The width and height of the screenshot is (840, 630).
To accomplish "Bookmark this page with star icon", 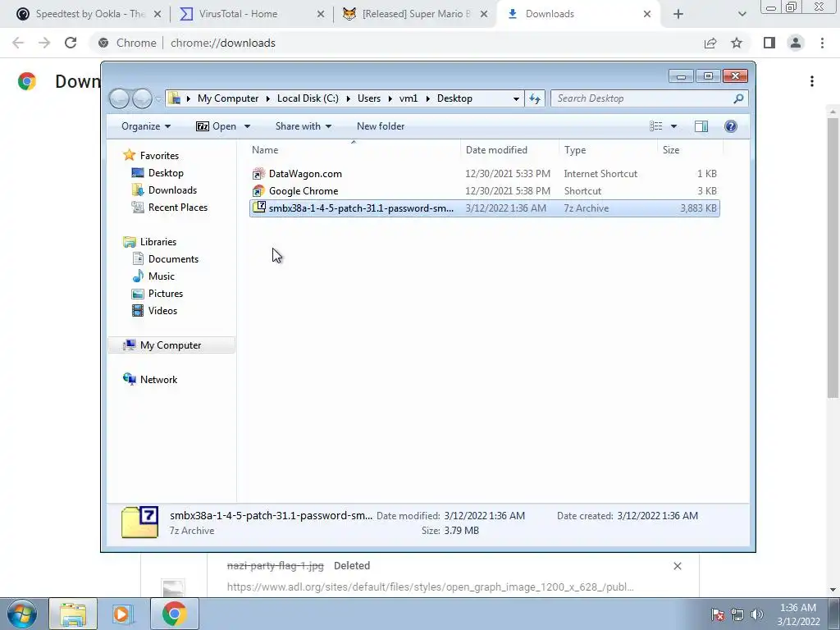I will coord(737,43).
